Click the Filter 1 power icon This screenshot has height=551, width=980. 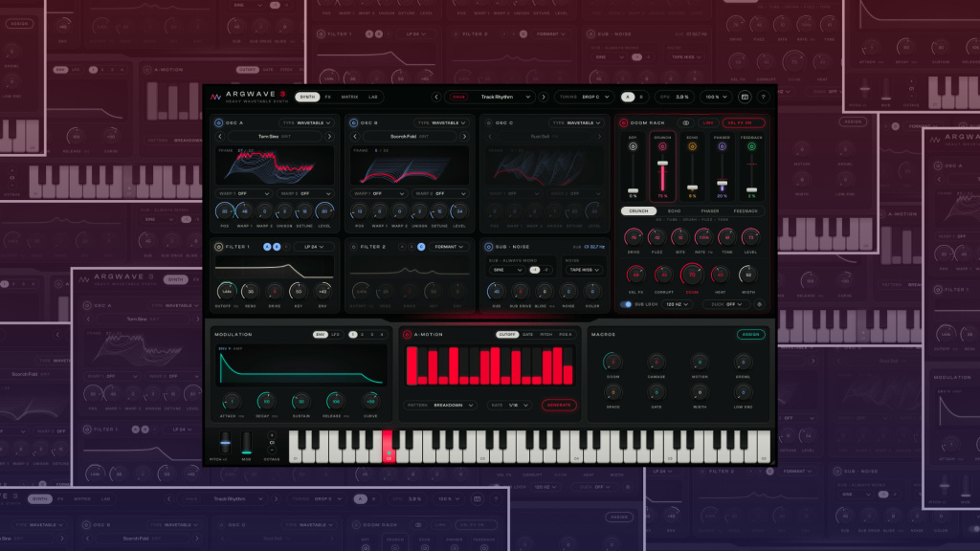(x=219, y=247)
